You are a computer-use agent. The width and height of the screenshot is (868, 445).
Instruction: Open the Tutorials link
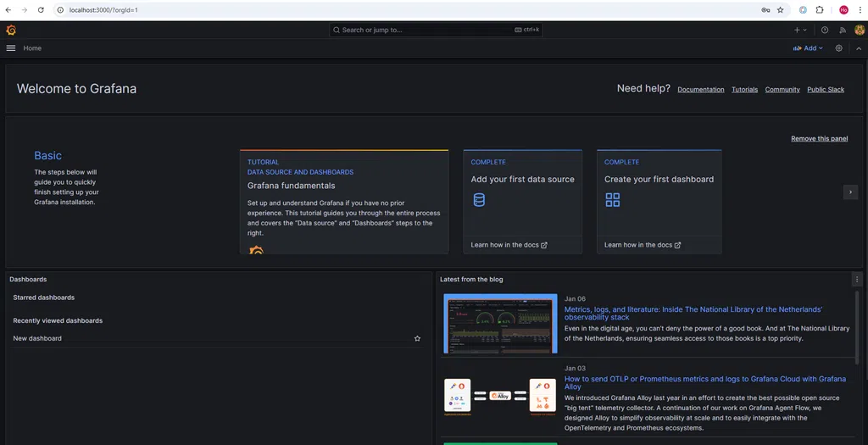[x=744, y=90]
